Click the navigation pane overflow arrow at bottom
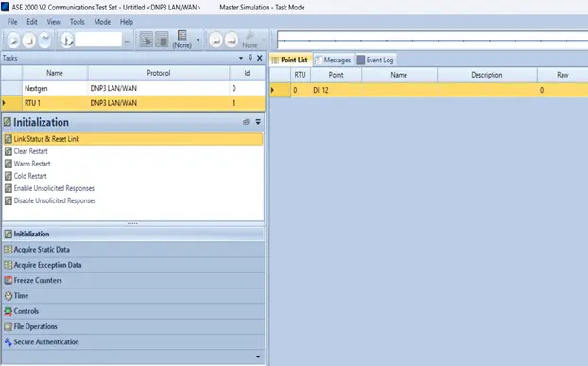 pyautogui.click(x=258, y=357)
